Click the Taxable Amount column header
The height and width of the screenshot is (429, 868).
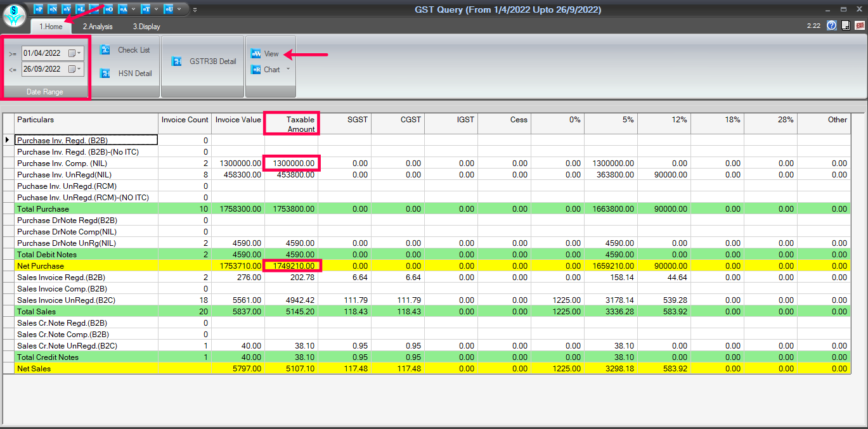[292, 124]
